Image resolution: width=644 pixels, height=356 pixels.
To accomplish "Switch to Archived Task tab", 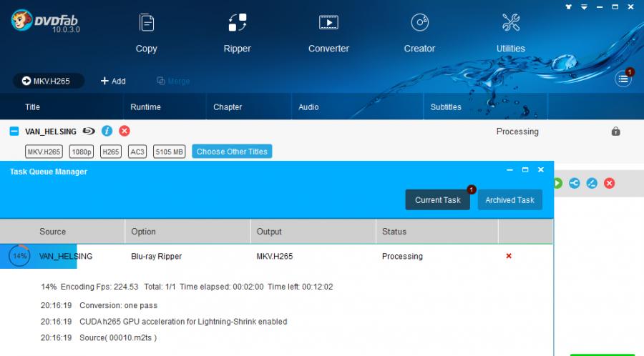I will coord(509,199).
